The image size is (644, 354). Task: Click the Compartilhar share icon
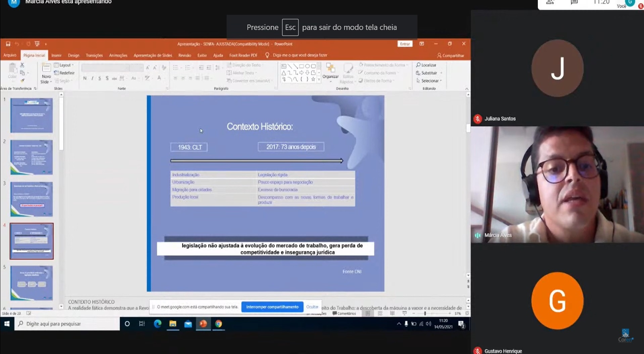[x=439, y=55]
